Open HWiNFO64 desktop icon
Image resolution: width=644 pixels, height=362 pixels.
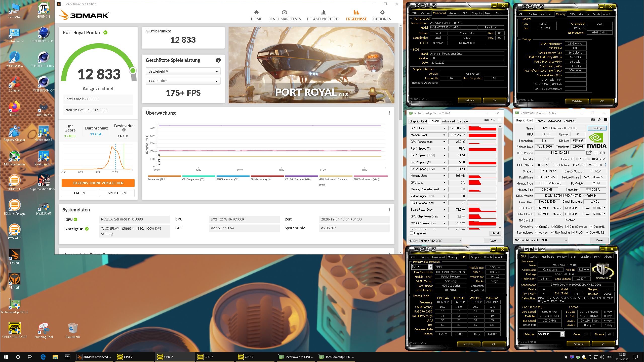point(44,208)
